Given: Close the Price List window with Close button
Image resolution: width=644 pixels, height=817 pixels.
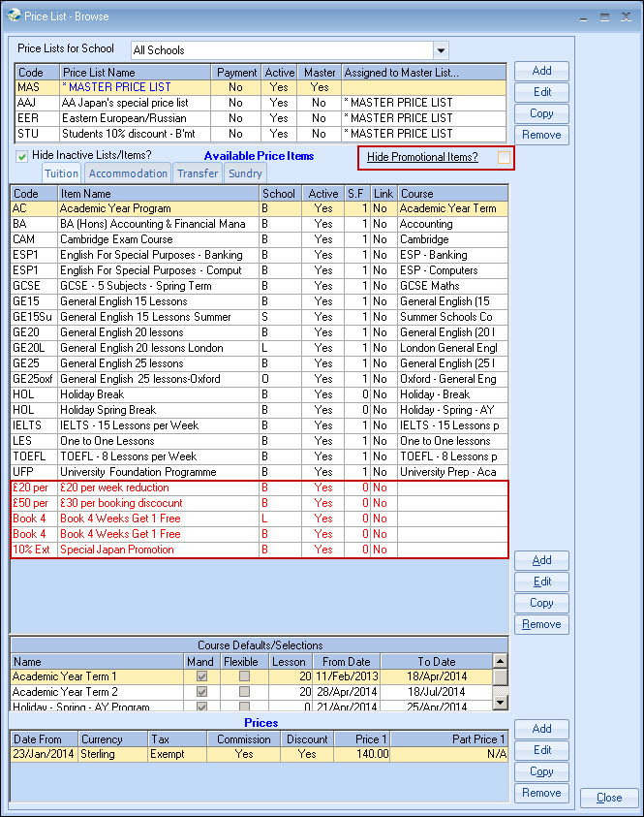Looking at the screenshot, I should [609, 798].
